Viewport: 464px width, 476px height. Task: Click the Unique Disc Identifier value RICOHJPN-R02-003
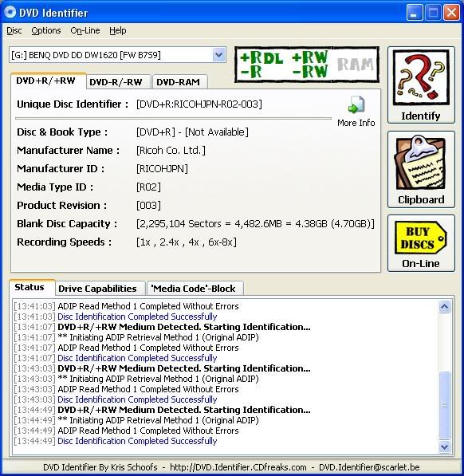pos(199,104)
